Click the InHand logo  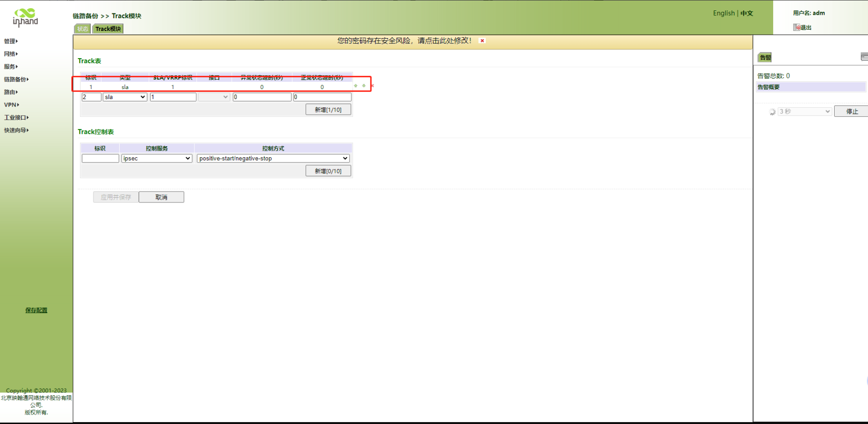(25, 18)
